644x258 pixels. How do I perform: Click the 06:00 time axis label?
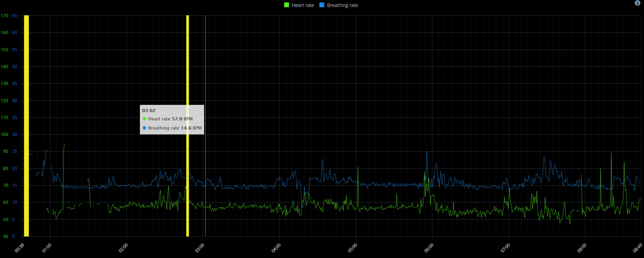[x=429, y=248]
